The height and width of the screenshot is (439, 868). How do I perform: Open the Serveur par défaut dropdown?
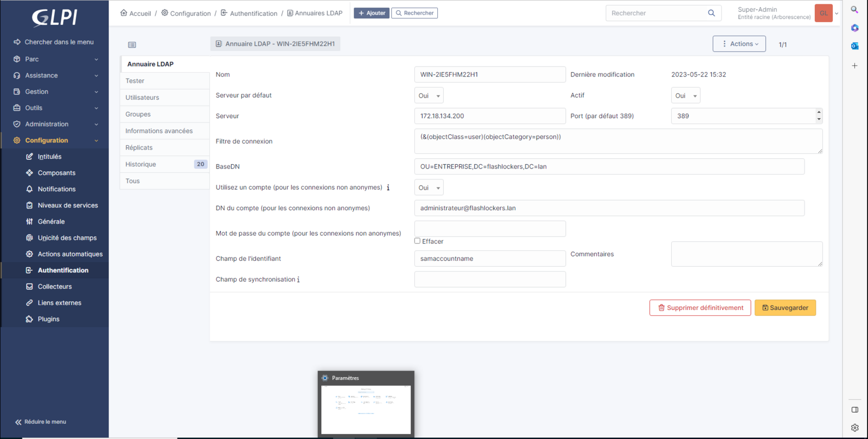click(429, 95)
